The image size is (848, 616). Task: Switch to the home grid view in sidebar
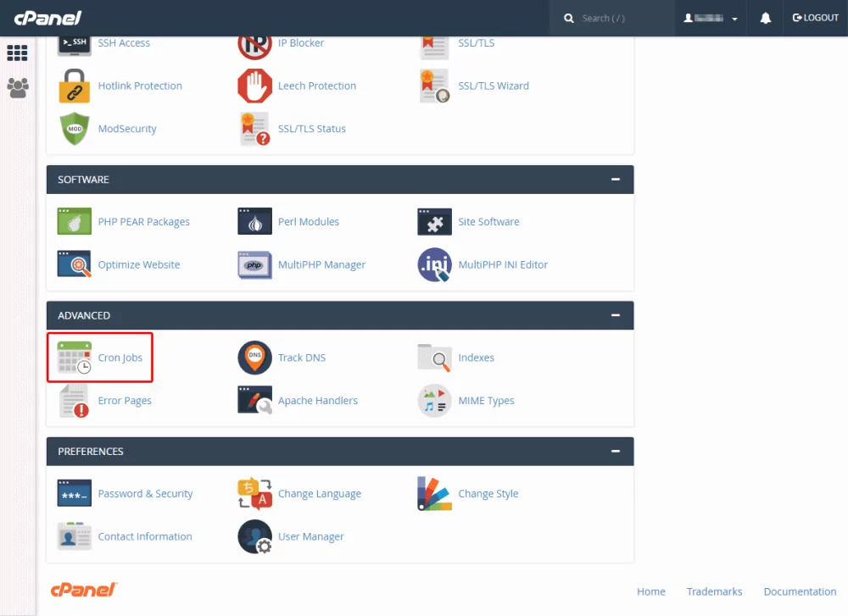17,53
